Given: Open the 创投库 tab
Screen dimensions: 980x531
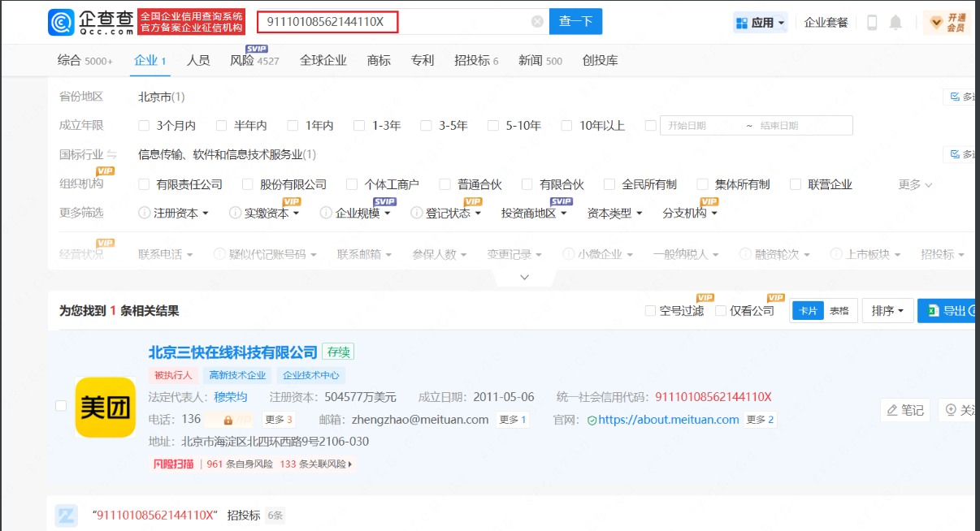Looking at the screenshot, I should [x=601, y=61].
